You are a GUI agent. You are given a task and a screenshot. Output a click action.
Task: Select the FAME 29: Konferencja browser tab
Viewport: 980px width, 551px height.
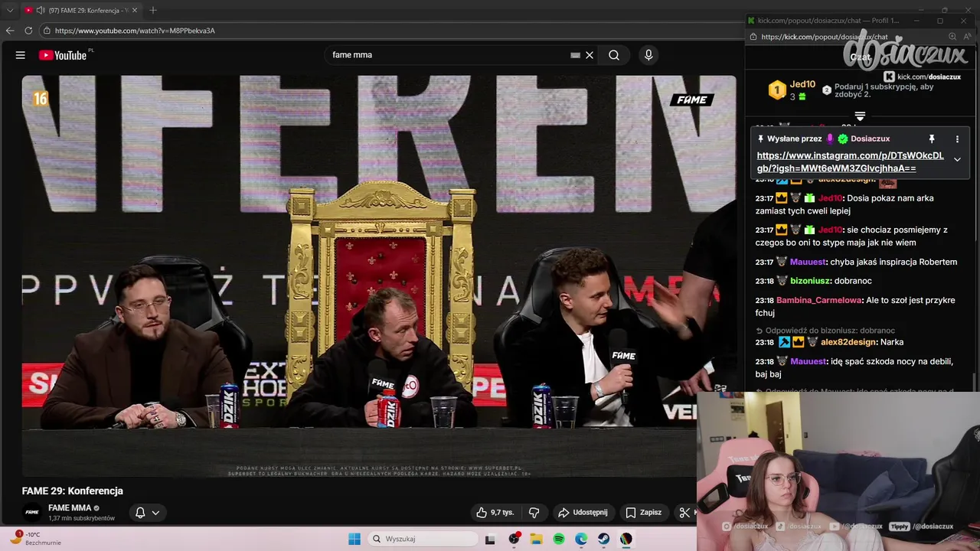[80, 10]
